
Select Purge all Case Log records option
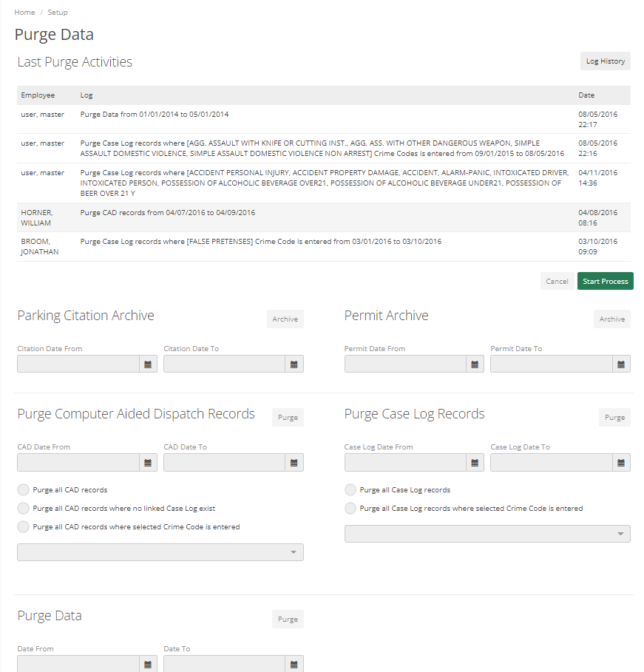pyautogui.click(x=350, y=489)
